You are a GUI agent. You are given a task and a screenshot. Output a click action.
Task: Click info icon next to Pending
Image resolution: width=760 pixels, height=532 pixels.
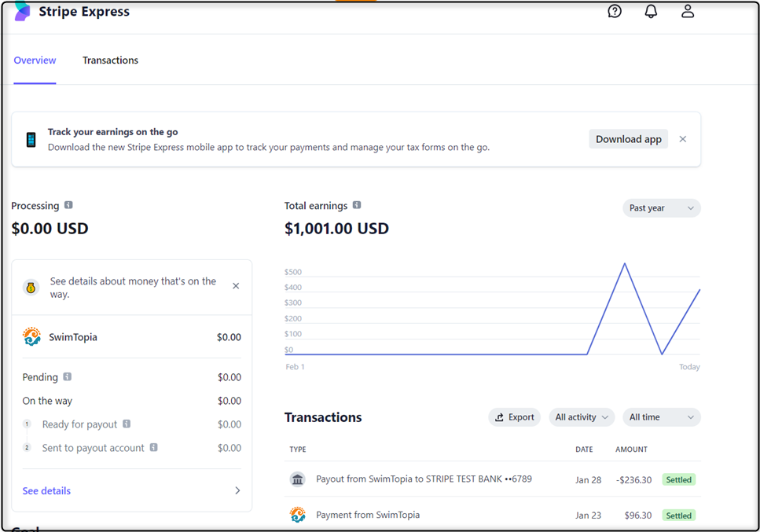pos(68,376)
